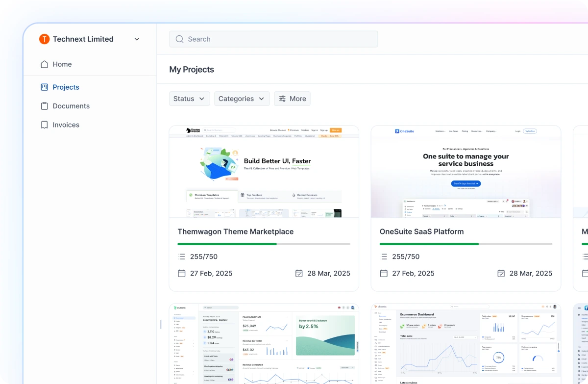Open the Themwagon Theme Marketplace thumbnail

pyautogui.click(x=264, y=172)
